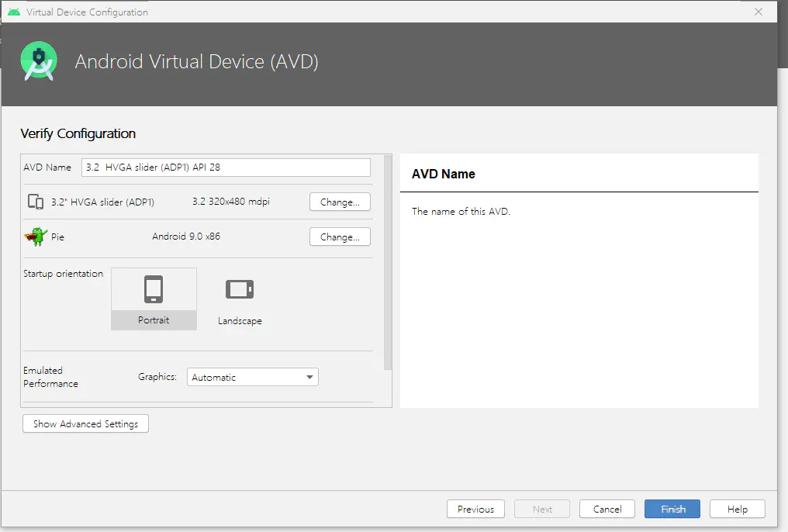The height and width of the screenshot is (532, 788).
Task: Click Finish to create the AVD
Action: pyautogui.click(x=672, y=509)
